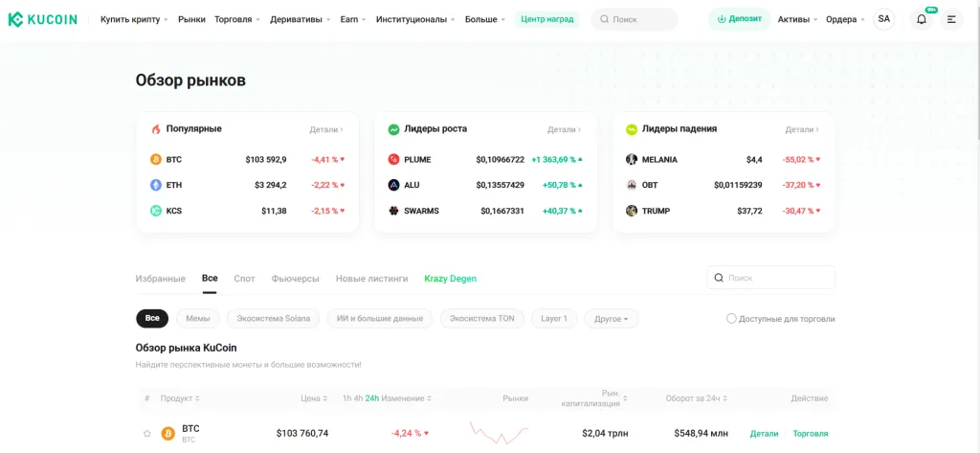Enable 'Доступные для торговли' filter
This screenshot has width=980, height=453.
pyautogui.click(x=732, y=319)
